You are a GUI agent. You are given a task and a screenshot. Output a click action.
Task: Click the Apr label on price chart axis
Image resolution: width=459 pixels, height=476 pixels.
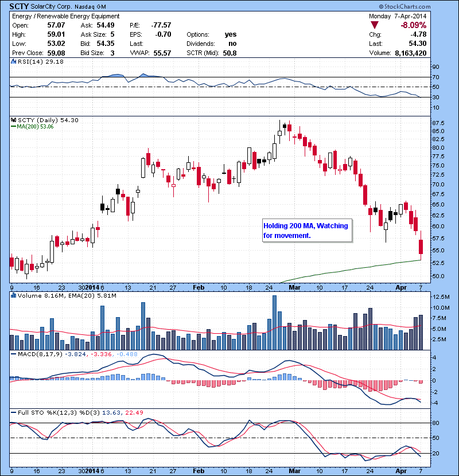401,287
